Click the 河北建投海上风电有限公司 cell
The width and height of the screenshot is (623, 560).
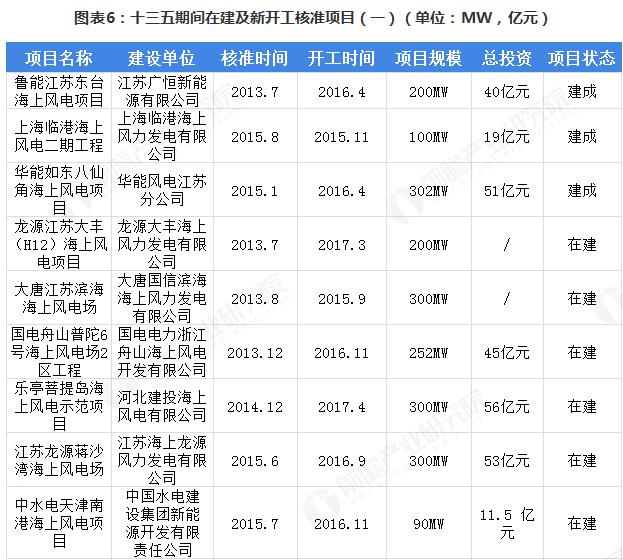pos(162,407)
